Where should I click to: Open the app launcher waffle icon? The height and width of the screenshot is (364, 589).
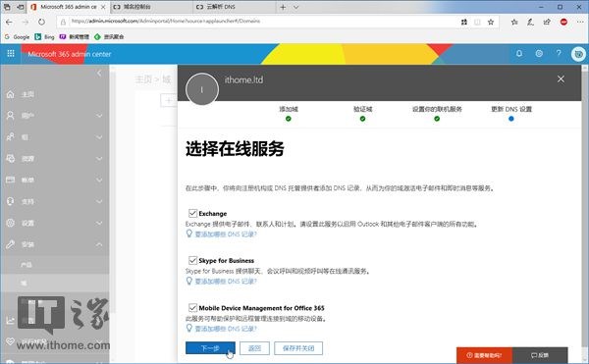click(x=11, y=54)
